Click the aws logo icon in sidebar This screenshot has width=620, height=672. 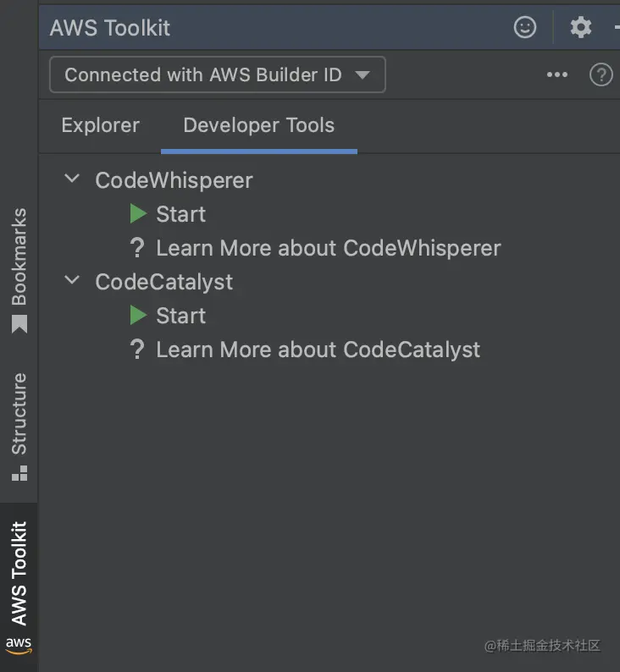19,646
